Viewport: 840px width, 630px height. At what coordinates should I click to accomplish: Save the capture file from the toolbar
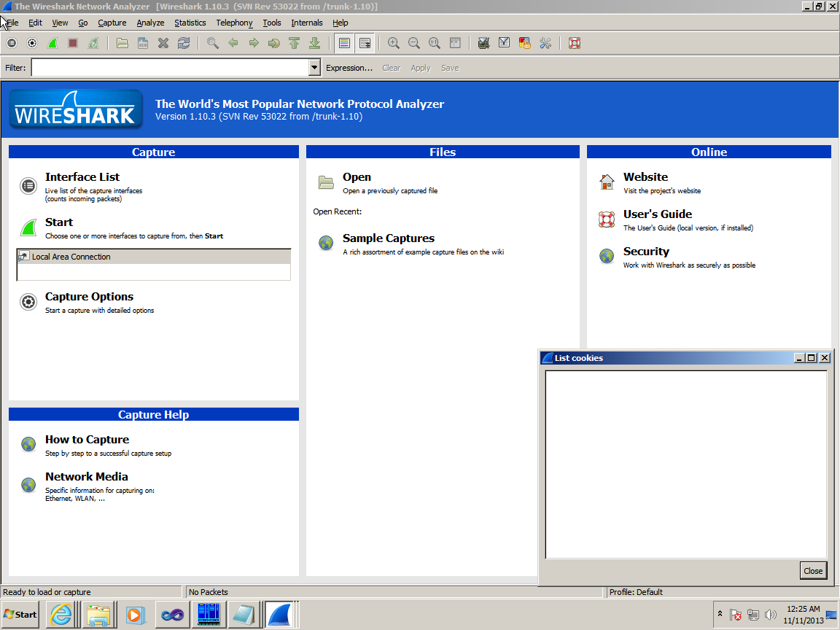pyautogui.click(x=142, y=44)
